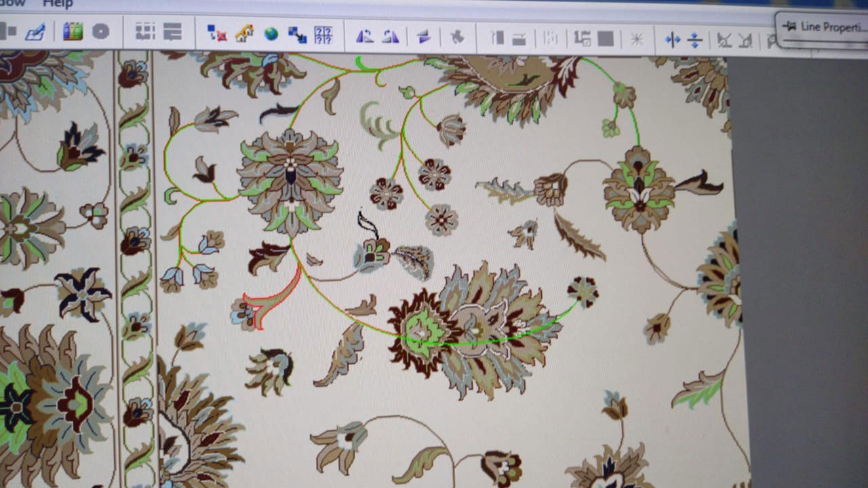Viewport: 868px width, 488px height.
Task: Click the blue pencil edit icon
Action: tap(35, 32)
